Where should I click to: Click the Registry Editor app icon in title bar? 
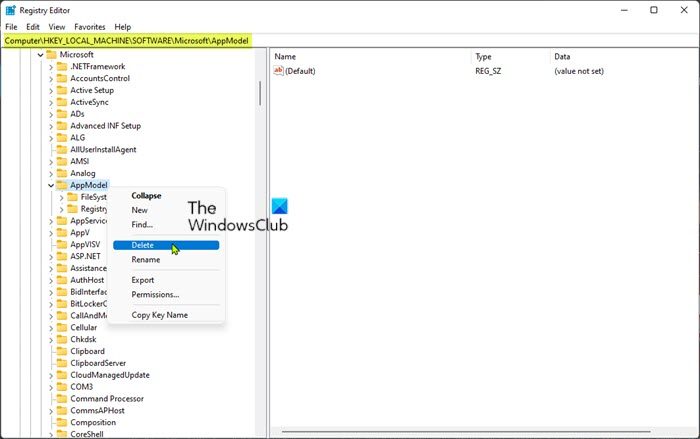click(x=10, y=10)
